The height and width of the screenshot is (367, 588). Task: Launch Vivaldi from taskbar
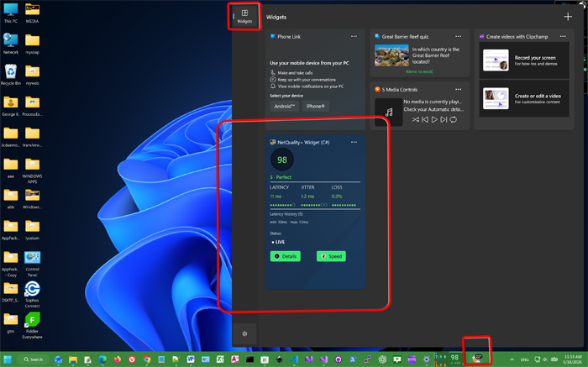point(132,359)
